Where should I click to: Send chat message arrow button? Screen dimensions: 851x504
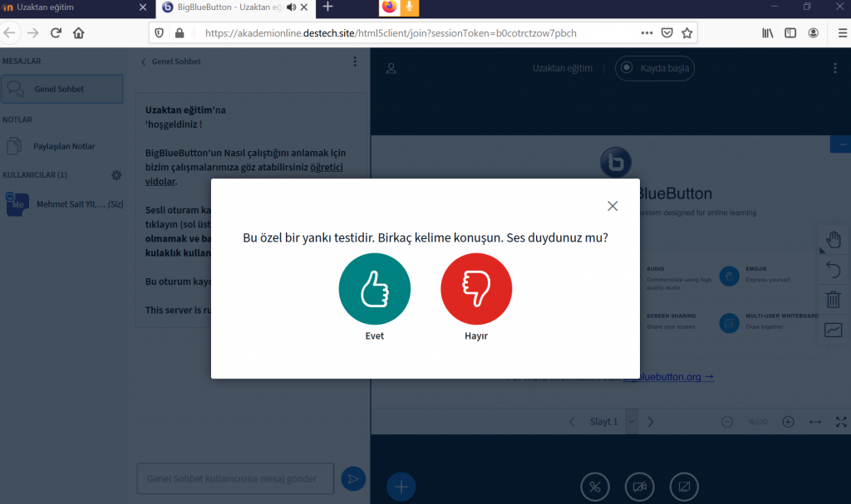click(x=353, y=478)
